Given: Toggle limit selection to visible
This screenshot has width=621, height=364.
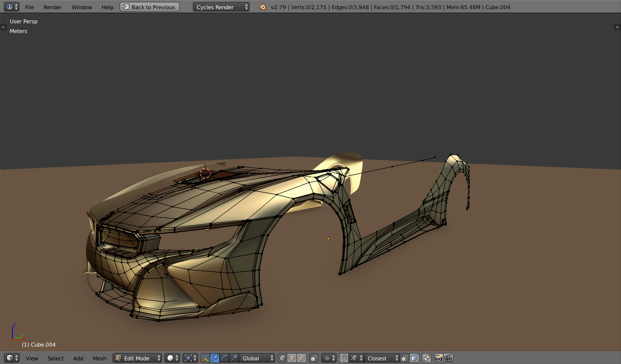Looking at the screenshot, I should [x=314, y=358].
